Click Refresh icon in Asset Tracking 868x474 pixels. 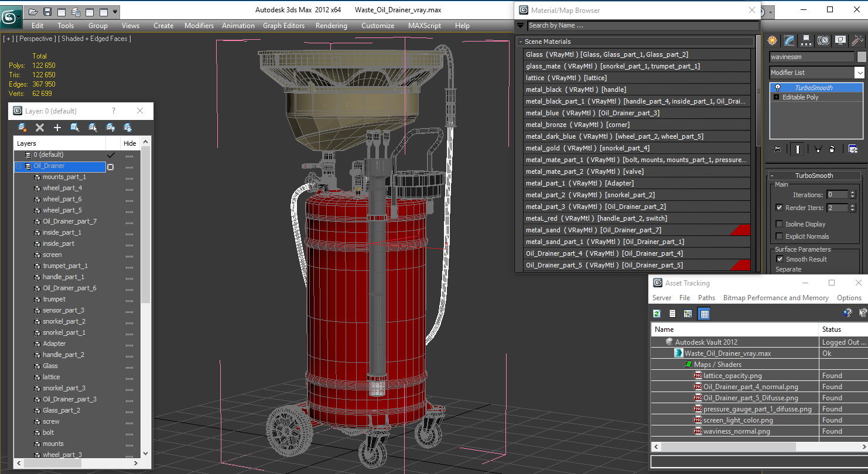pyautogui.click(x=657, y=314)
